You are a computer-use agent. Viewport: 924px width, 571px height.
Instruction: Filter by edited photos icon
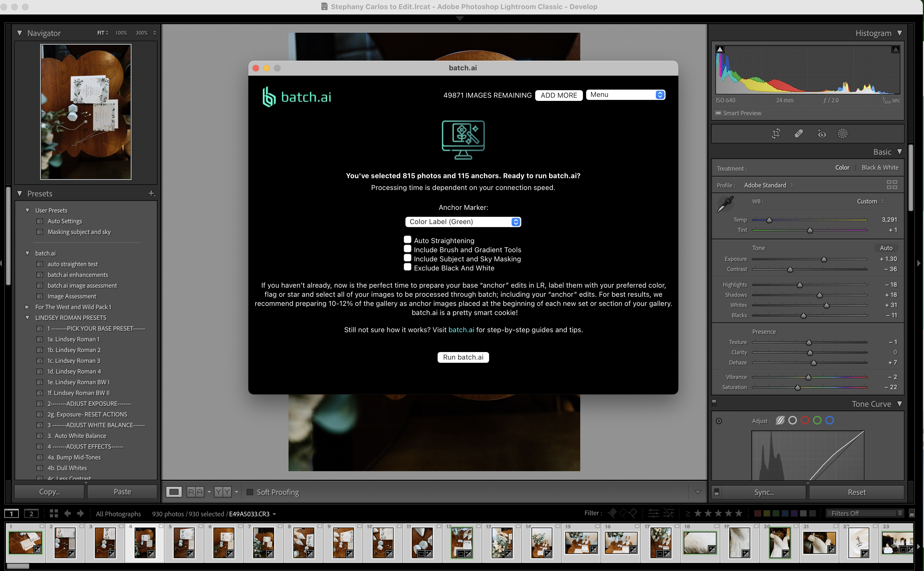click(653, 513)
